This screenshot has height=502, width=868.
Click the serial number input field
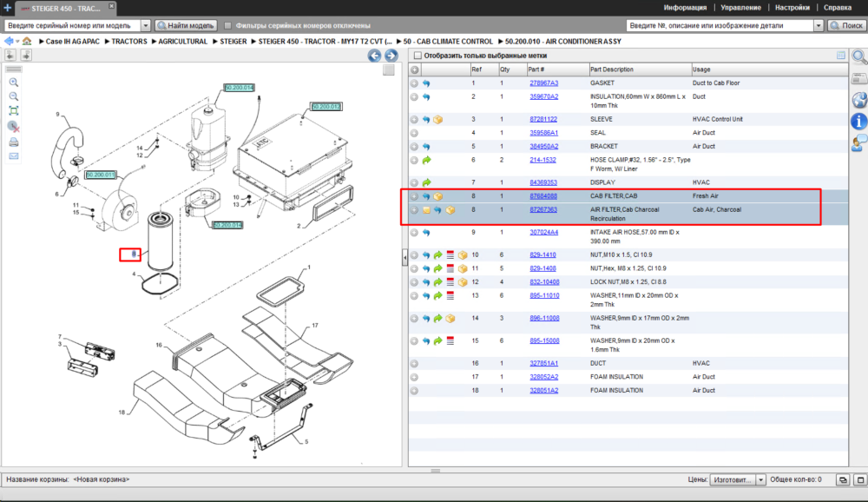click(73, 25)
